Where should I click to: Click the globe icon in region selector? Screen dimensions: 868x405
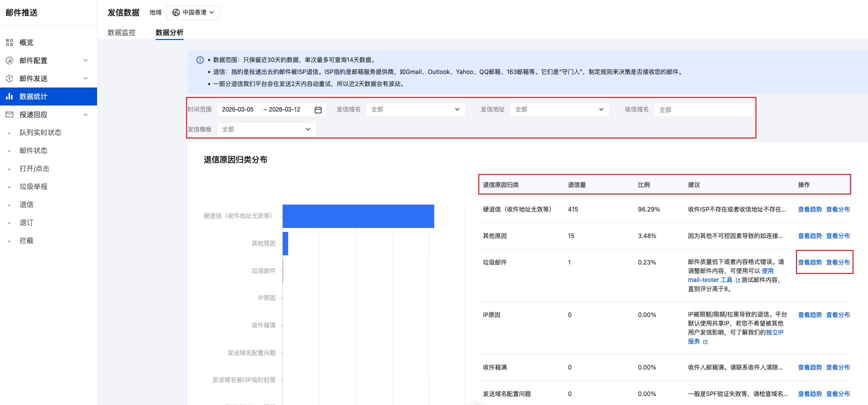176,12
